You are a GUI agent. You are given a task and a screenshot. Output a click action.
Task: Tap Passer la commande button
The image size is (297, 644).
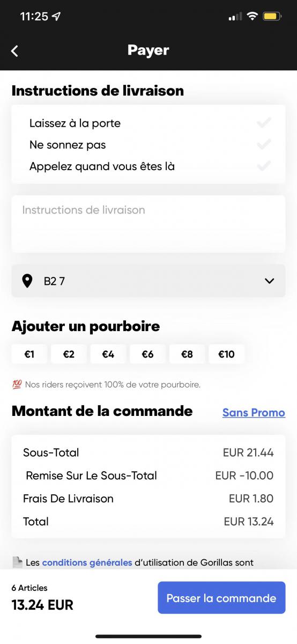(x=221, y=598)
